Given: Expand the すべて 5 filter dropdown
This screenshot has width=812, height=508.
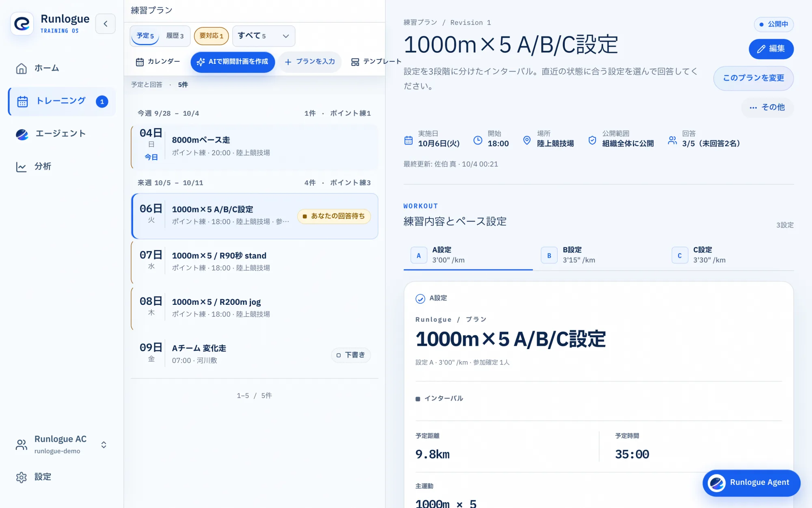Looking at the screenshot, I should click(x=263, y=36).
